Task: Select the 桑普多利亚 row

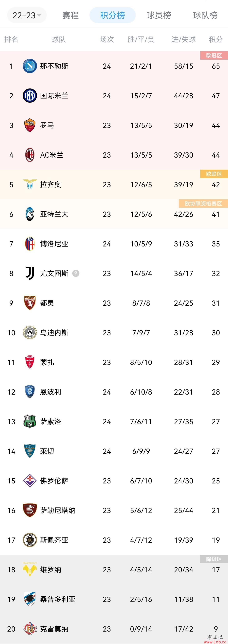Action: (114, 599)
